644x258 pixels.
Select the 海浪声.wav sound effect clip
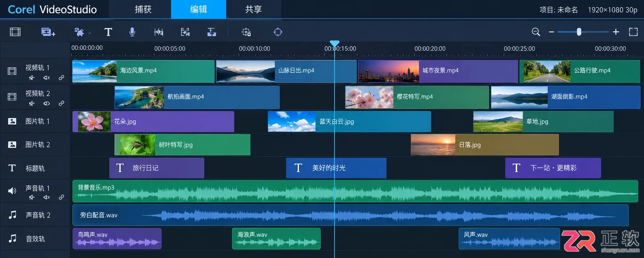(276, 239)
